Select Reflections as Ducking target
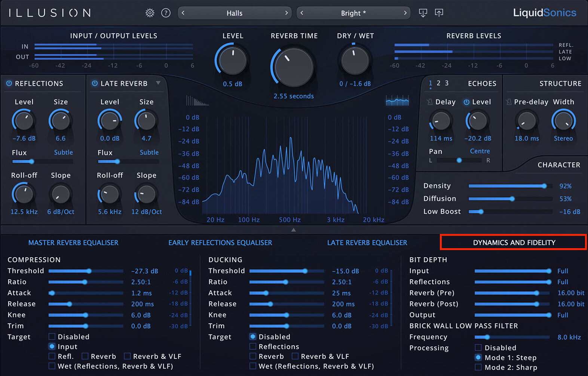The image size is (588, 376). 253,346
